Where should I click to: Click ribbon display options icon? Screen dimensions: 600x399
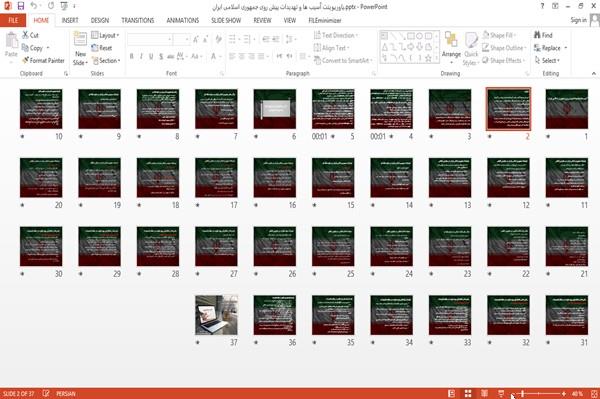click(555, 7)
